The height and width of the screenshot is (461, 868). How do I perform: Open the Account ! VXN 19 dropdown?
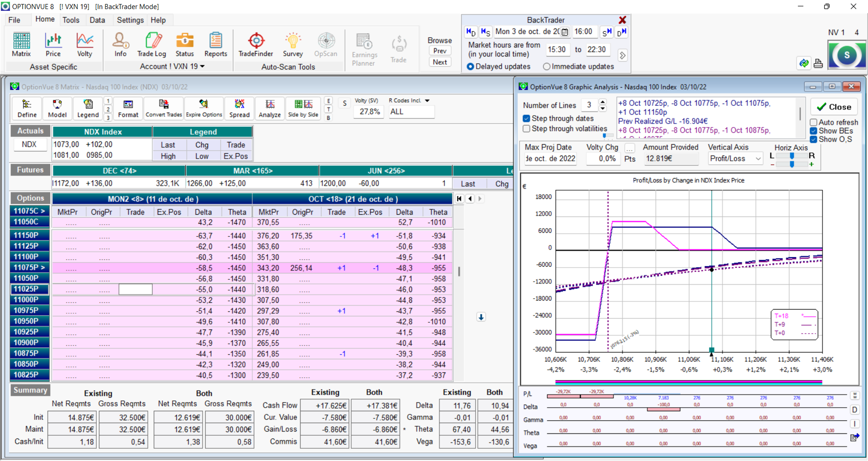172,66
